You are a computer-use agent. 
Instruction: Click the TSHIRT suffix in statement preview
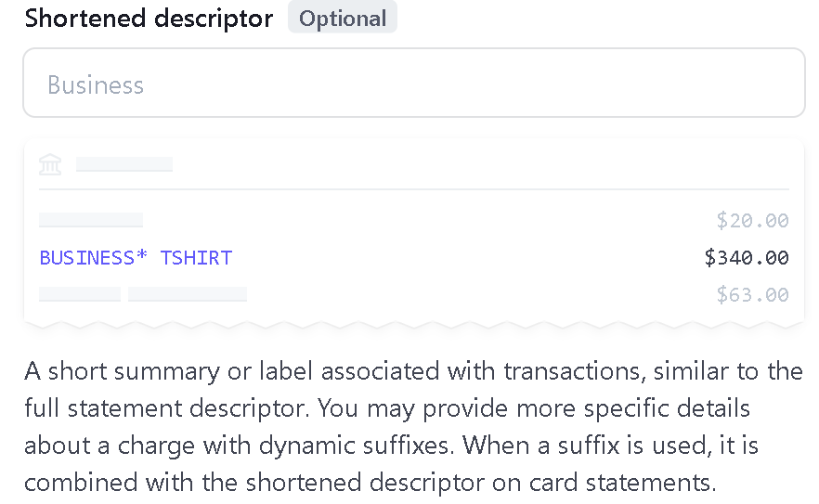coord(196,257)
